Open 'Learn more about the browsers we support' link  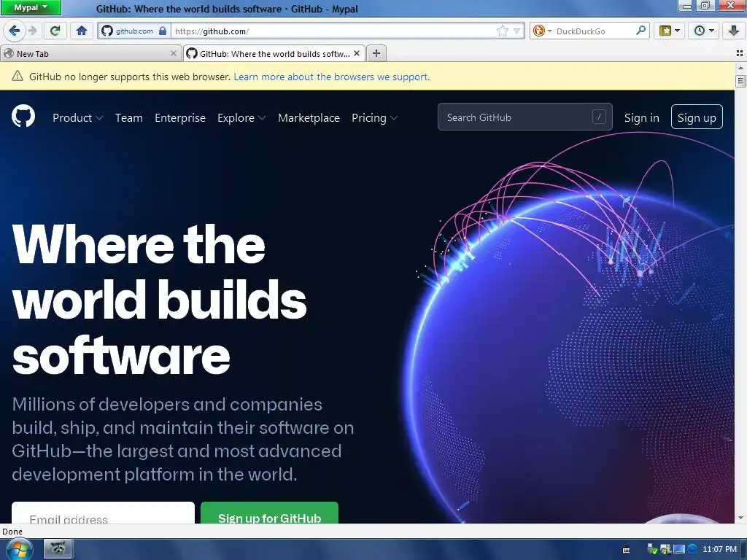click(332, 77)
